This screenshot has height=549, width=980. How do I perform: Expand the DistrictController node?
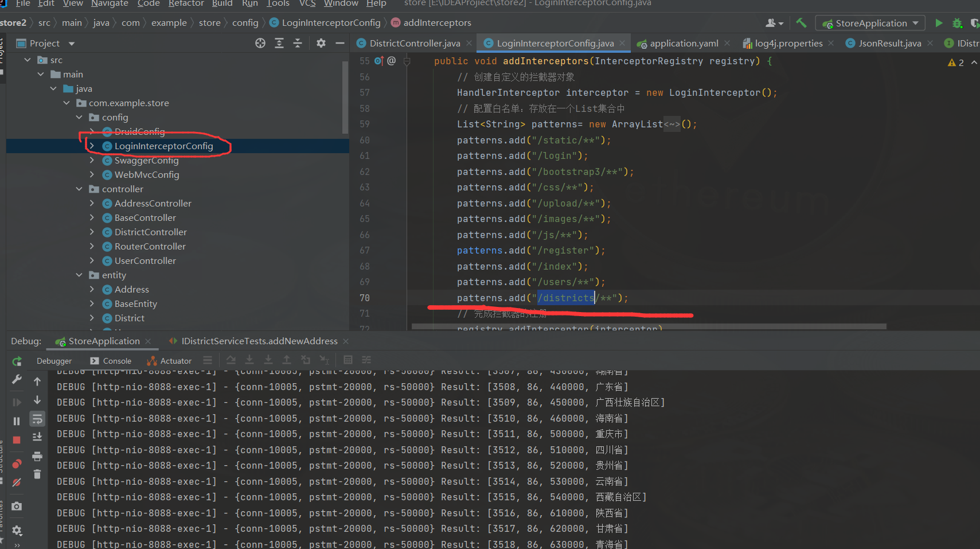(92, 232)
